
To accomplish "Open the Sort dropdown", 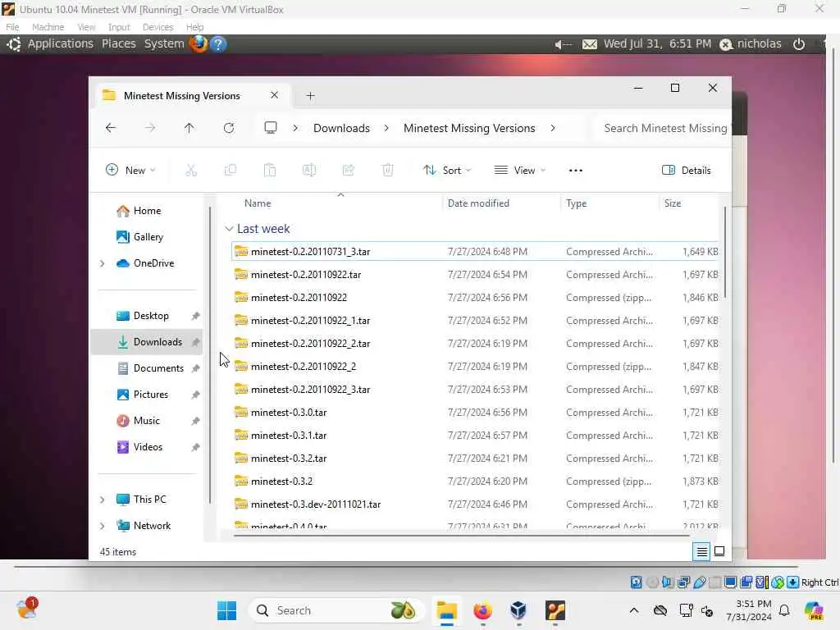I will (x=447, y=171).
